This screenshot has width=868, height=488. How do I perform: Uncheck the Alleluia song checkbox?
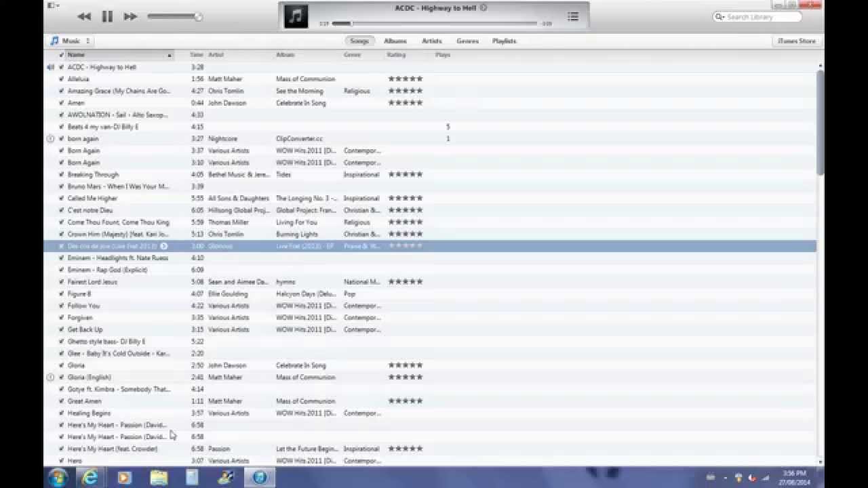[x=61, y=79]
